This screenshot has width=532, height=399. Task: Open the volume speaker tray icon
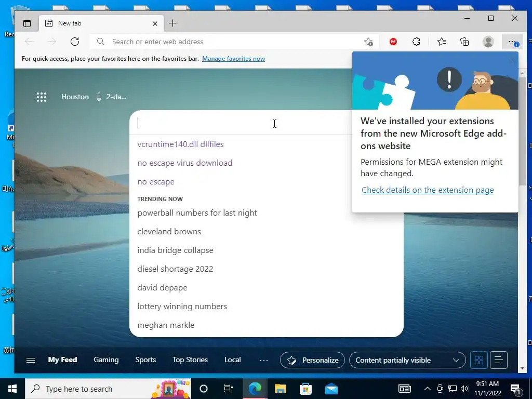464,389
